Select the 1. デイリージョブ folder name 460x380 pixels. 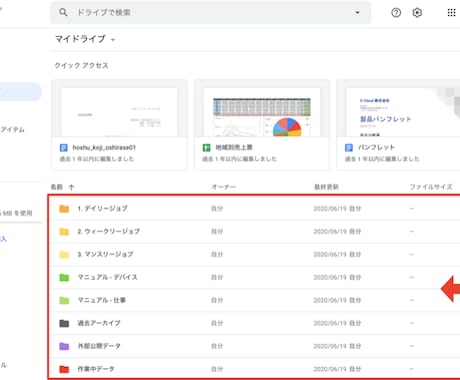point(102,209)
